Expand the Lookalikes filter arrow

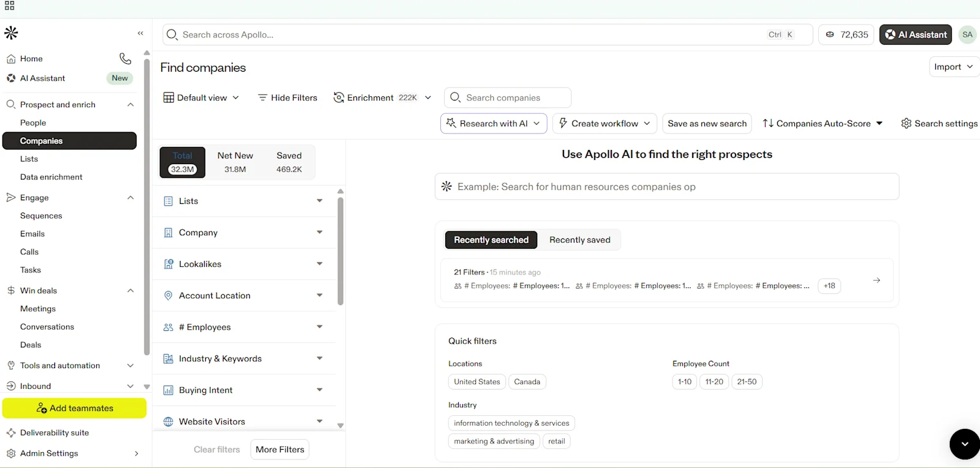tap(319, 264)
